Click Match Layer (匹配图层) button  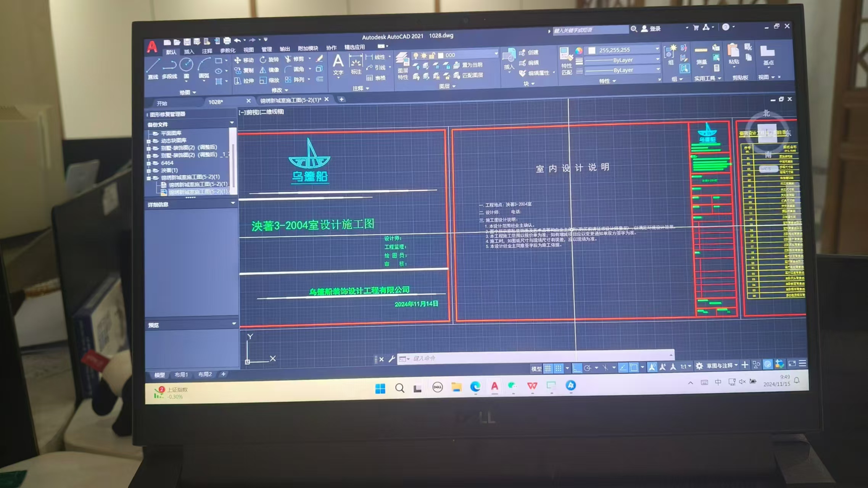pos(469,75)
